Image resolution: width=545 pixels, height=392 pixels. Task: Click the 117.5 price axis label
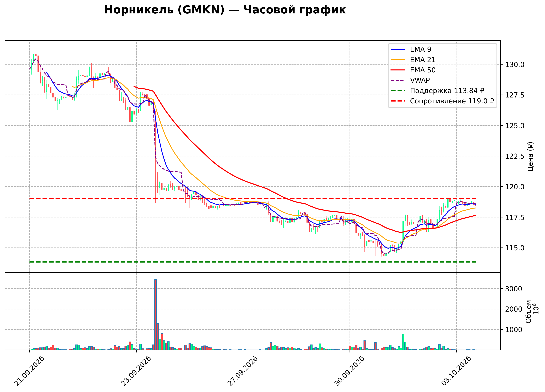(x=515, y=218)
